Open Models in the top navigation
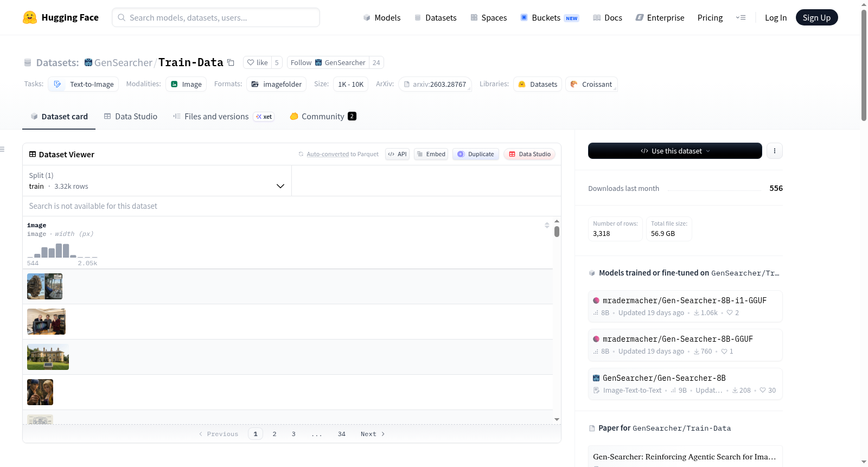The image size is (868, 467). click(x=382, y=17)
